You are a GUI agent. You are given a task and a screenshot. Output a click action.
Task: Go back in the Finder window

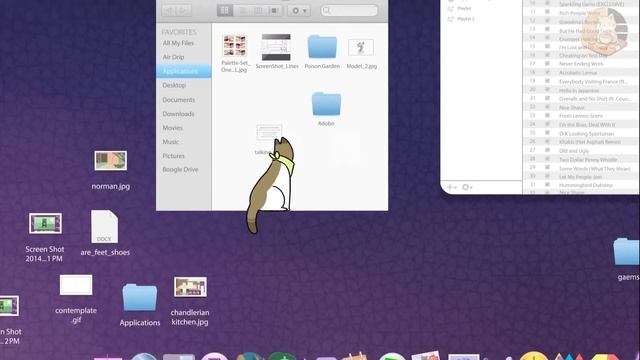169,11
